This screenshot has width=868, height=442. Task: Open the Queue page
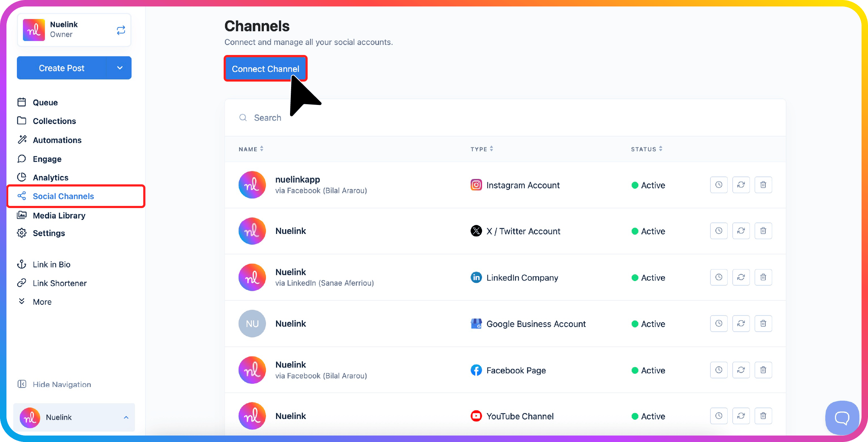45,102
